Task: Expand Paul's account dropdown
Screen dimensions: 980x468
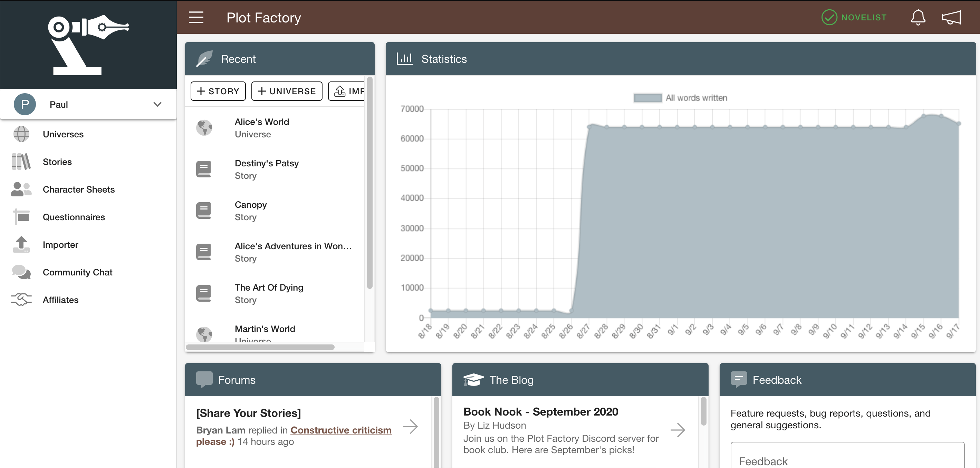Action: pyautogui.click(x=157, y=104)
